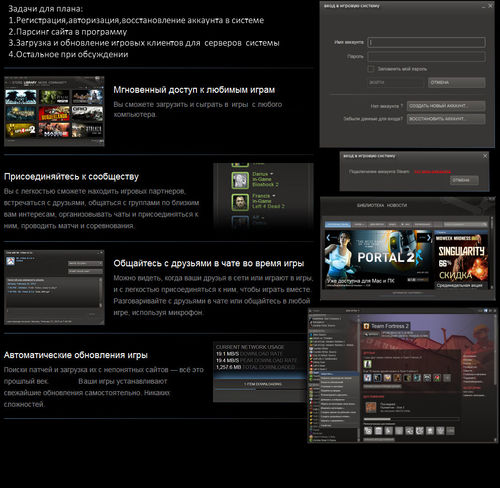
Task: Show previous featured banner with left arrow
Action: [328, 237]
